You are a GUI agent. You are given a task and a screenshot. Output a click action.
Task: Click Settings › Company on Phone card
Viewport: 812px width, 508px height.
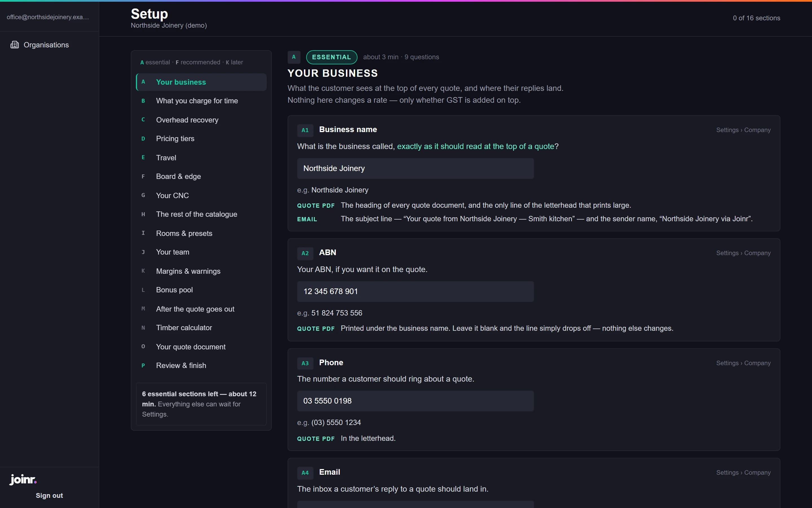point(743,363)
